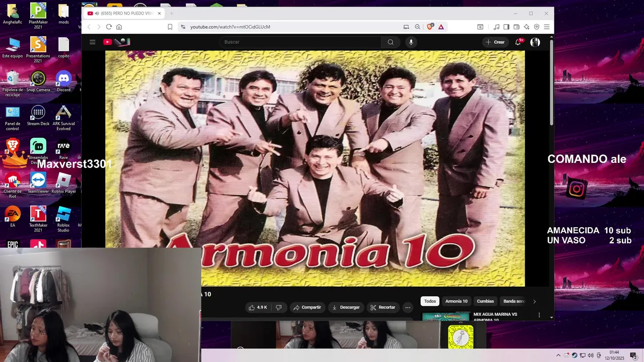Select the Armonía 10 filter chip
644x362 pixels.
pyautogui.click(x=456, y=301)
